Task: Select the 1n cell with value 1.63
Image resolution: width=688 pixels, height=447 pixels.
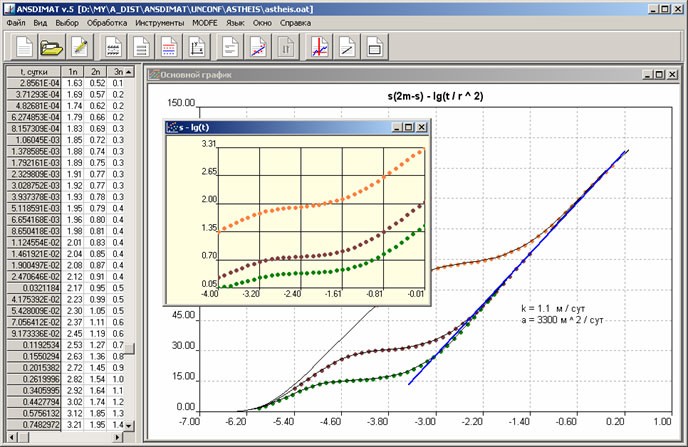Action: tap(73, 83)
